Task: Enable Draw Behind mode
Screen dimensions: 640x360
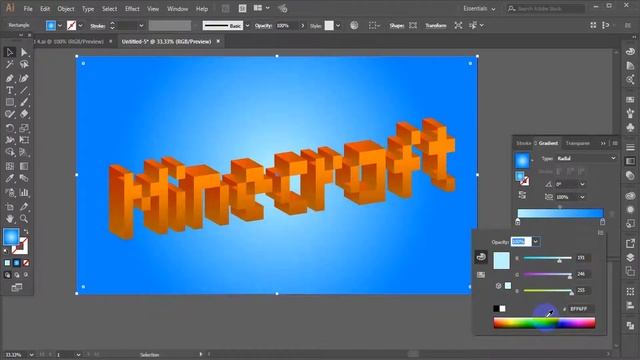Action: tap(17, 275)
